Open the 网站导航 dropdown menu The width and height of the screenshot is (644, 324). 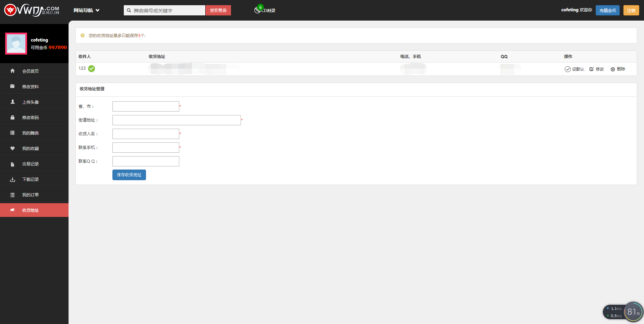click(86, 10)
